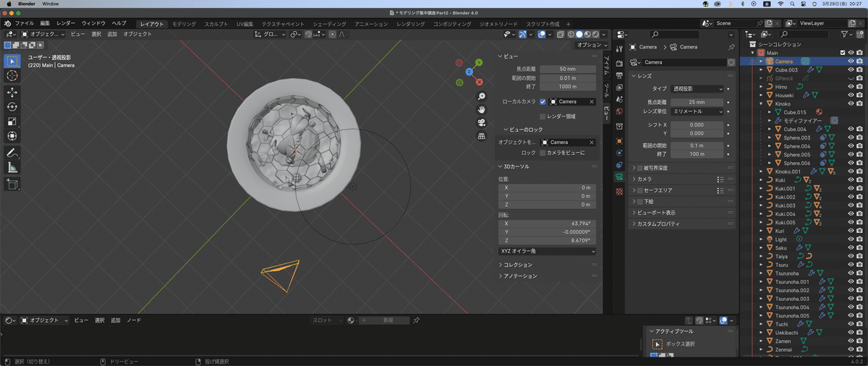Pin the properties editor context
868x366 pixels.
coord(731,47)
